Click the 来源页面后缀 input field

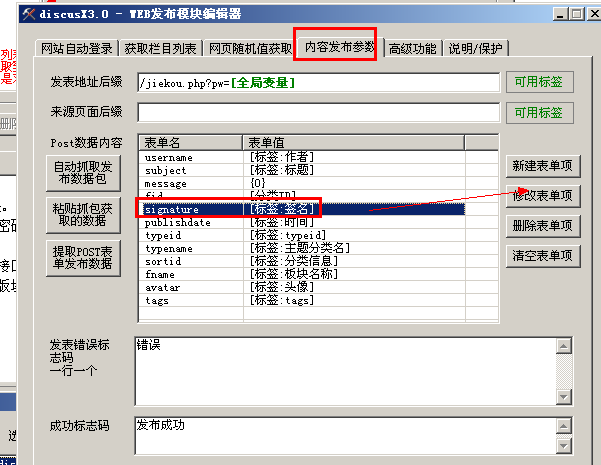click(x=318, y=112)
